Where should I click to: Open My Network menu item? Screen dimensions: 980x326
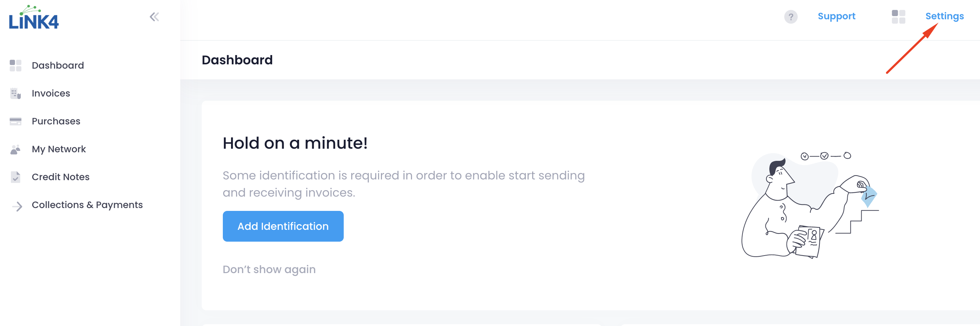pyautogui.click(x=59, y=149)
